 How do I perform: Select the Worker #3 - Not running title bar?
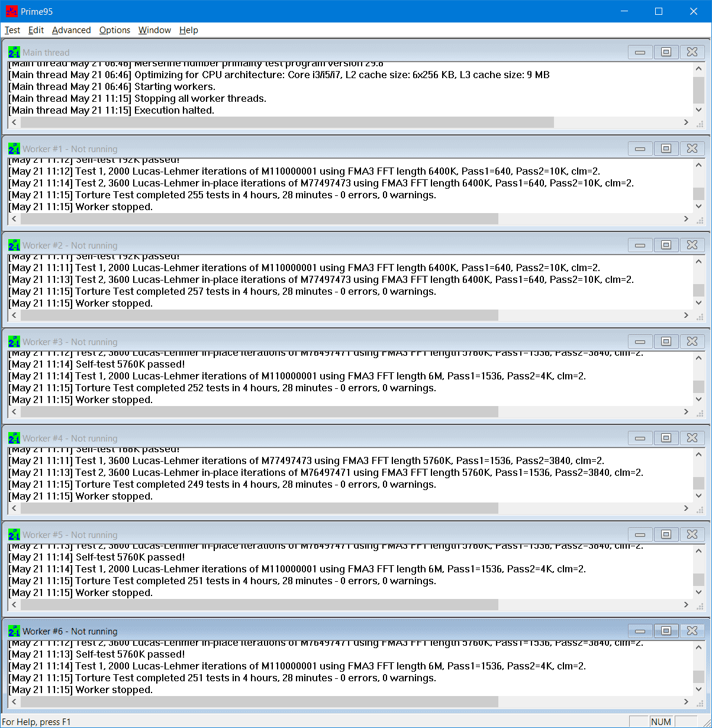(356, 342)
